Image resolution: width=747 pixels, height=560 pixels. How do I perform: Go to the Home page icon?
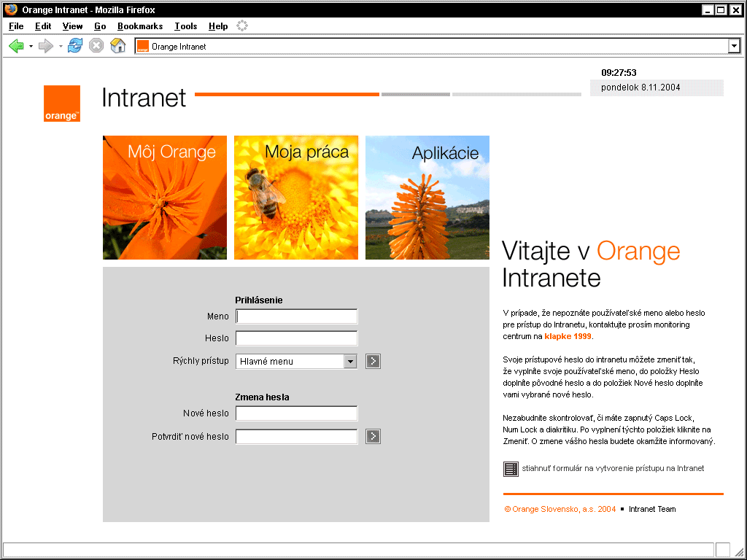pyautogui.click(x=117, y=46)
